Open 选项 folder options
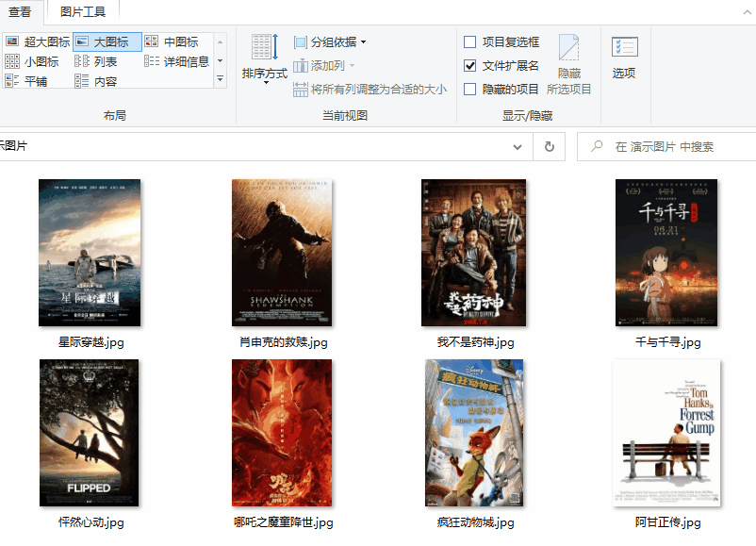This screenshot has height=546, width=756. pos(624,58)
